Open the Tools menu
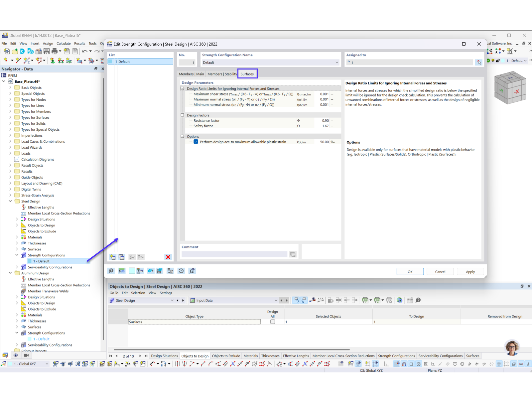Viewport: 532px width, 399px height. click(92, 44)
